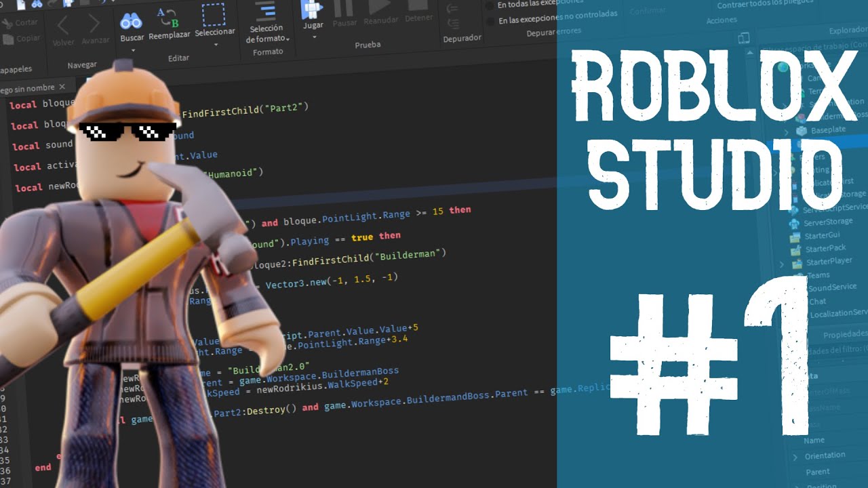
Task: Click the Reanudar icon
Action: 379,6
